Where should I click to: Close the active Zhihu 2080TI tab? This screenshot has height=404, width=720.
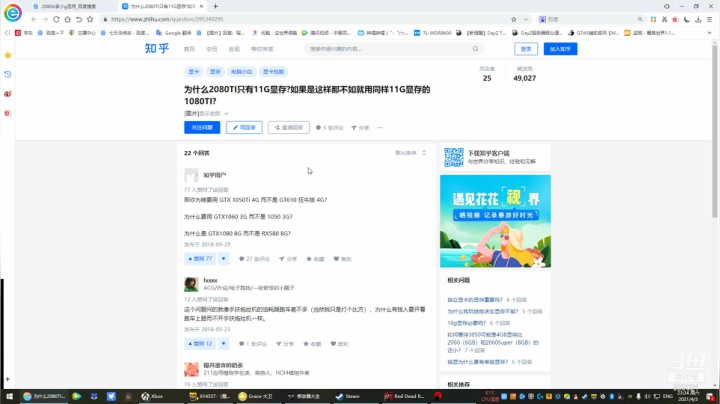click(201, 6)
